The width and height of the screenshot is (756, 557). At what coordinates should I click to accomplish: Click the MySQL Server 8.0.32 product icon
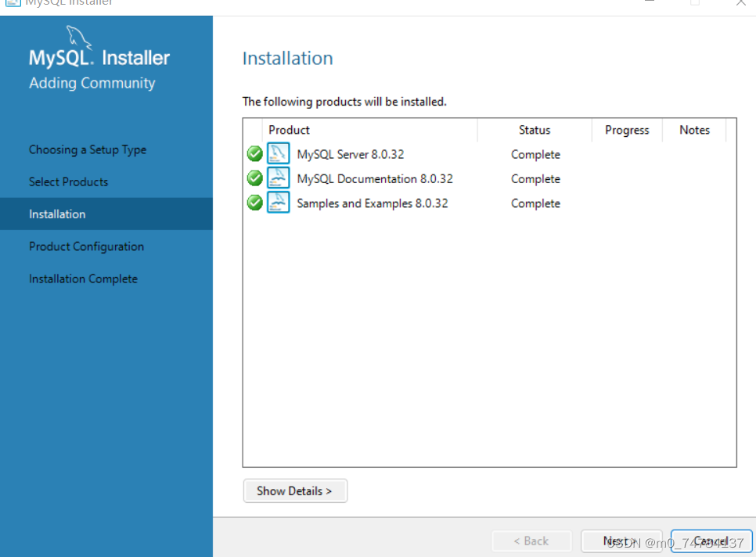click(x=279, y=153)
